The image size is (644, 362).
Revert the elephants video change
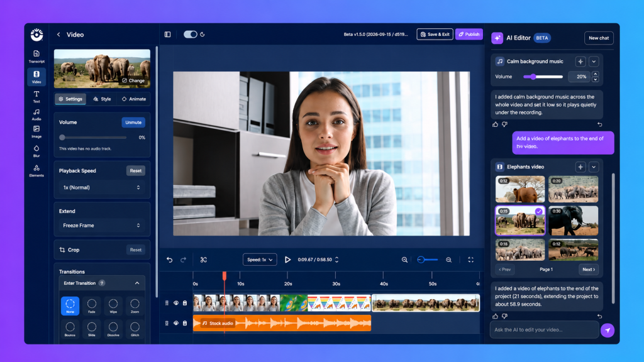pos(599,317)
